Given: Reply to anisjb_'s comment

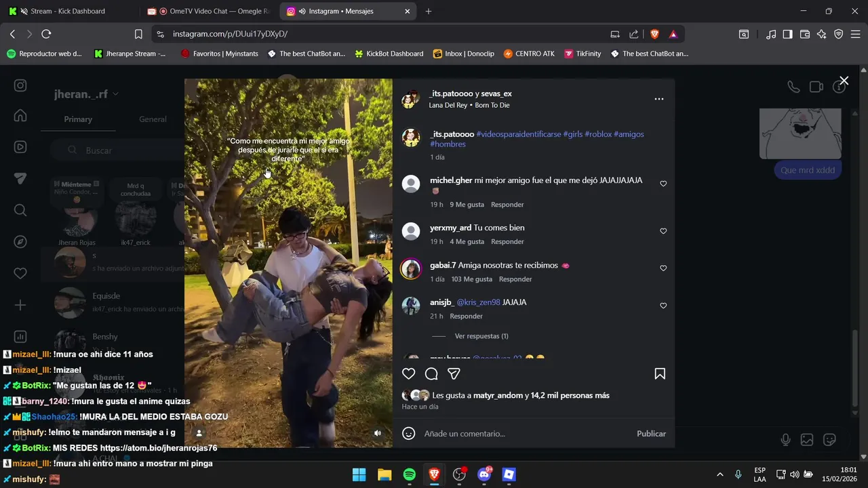Looking at the screenshot, I should click(x=467, y=317).
